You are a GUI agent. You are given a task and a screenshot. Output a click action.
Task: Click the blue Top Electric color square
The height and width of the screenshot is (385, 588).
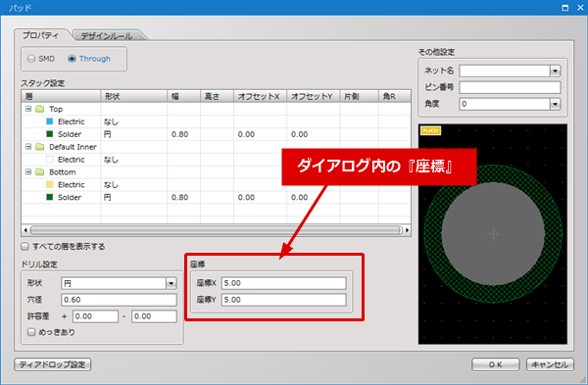[50, 121]
